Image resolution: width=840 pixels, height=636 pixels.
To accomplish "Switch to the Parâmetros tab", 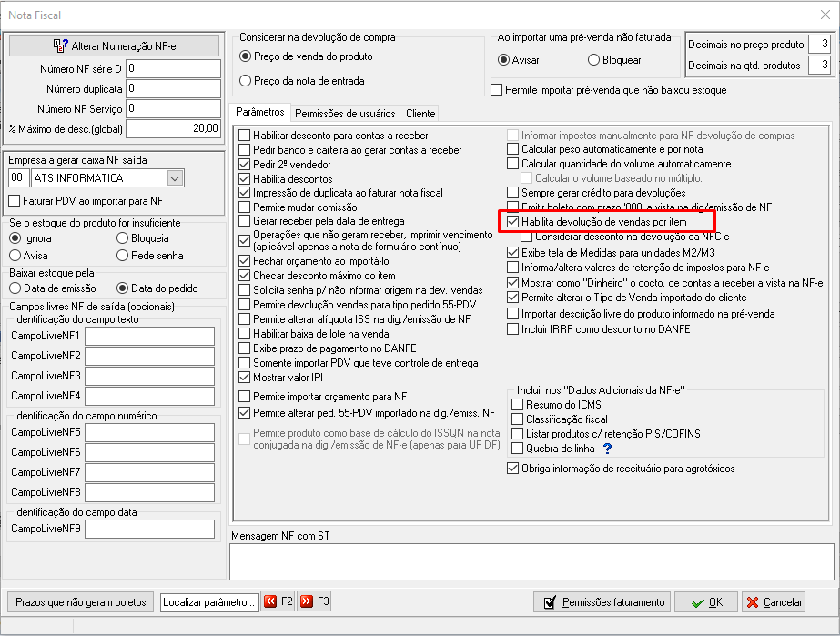I will [259, 112].
